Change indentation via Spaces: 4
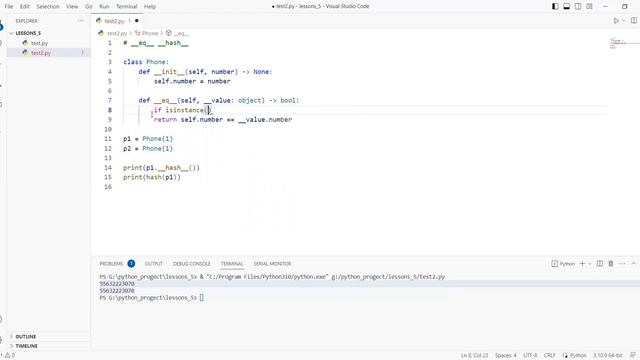This screenshot has width=640, height=360. [x=505, y=356]
